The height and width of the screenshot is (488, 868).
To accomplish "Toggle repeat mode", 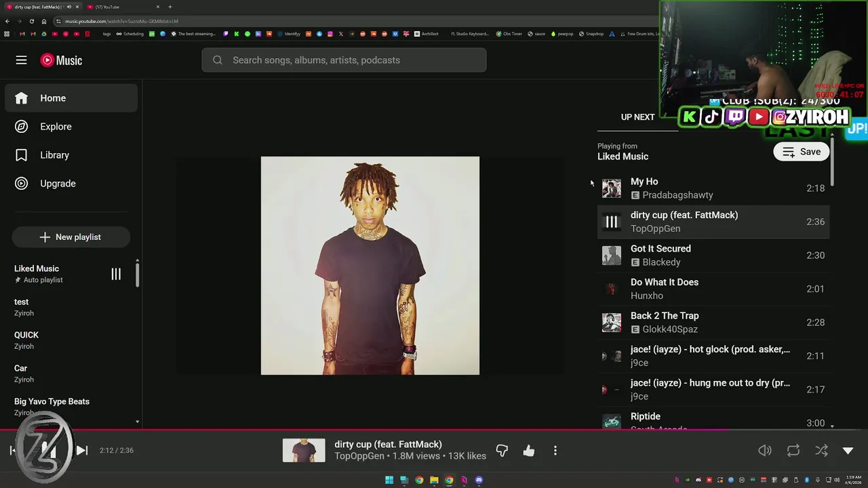I will tap(793, 451).
